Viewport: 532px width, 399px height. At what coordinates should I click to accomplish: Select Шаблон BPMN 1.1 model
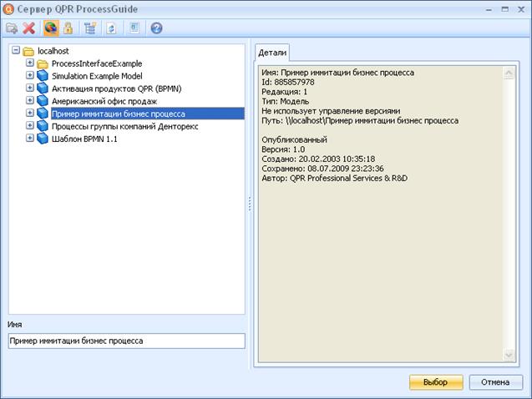tap(84, 139)
